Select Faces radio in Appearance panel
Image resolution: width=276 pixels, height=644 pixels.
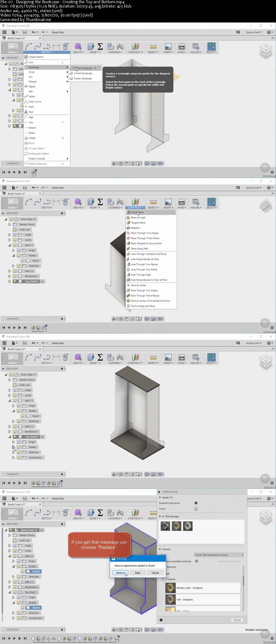tap(196, 509)
